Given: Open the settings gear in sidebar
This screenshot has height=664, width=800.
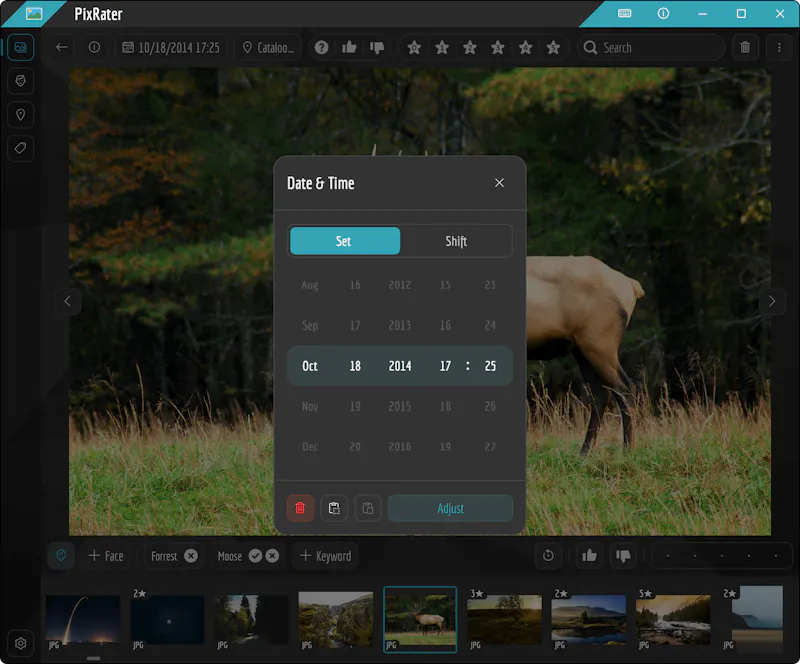Looking at the screenshot, I should point(20,643).
